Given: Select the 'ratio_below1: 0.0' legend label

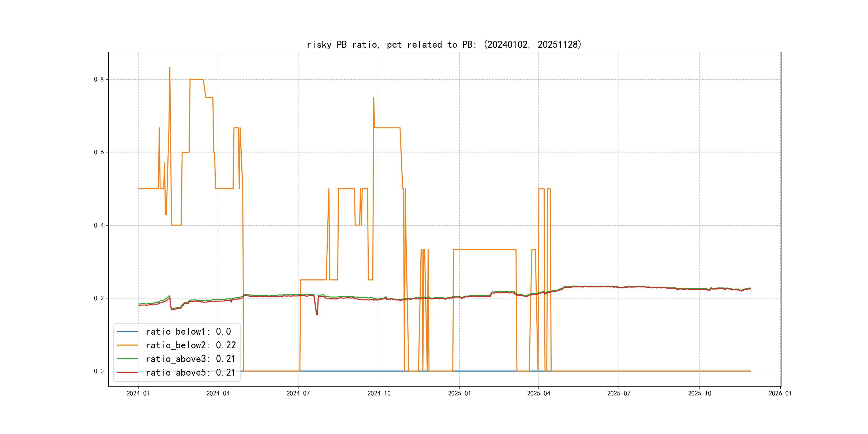Looking at the screenshot, I should point(188,332).
